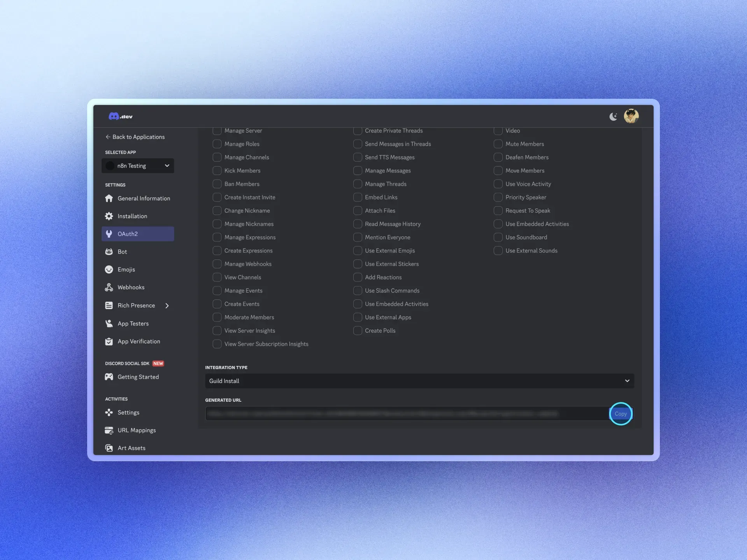Screen dimensions: 747x560
Task: Click the Rich Presence document icon
Action: click(x=109, y=306)
